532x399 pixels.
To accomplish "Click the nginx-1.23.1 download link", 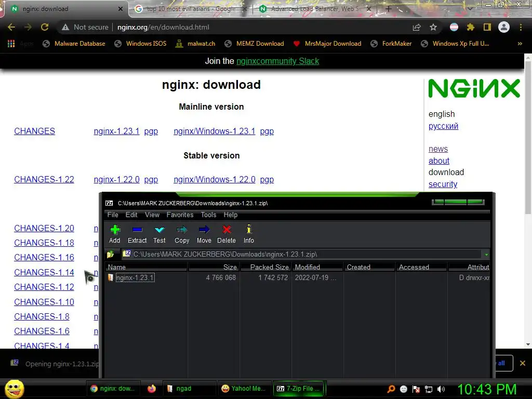I will coord(117,131).
